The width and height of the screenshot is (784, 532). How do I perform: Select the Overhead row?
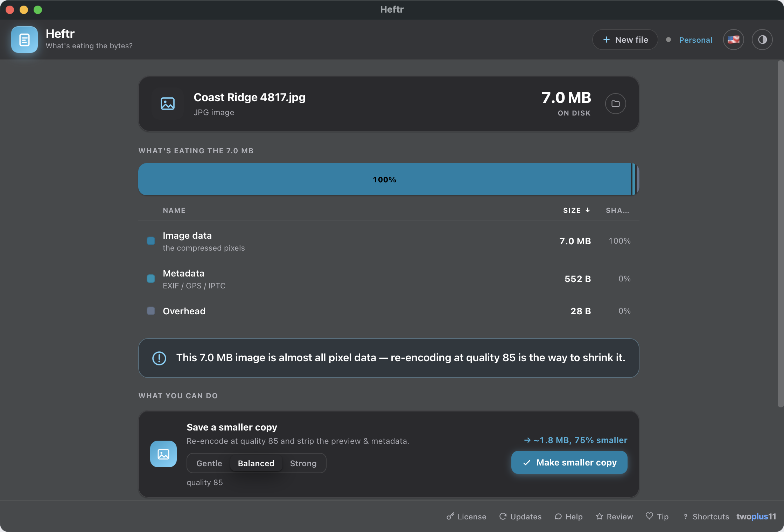[x=389, y=311]
